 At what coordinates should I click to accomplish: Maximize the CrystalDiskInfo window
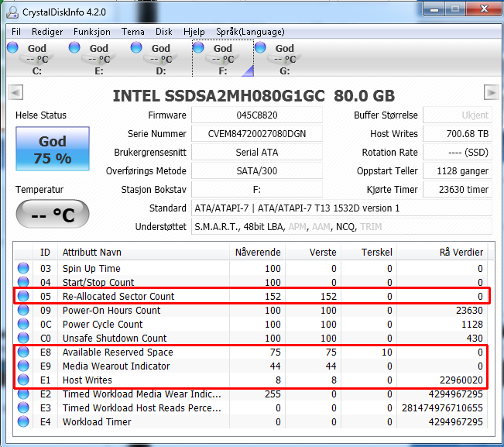point(455,9)
